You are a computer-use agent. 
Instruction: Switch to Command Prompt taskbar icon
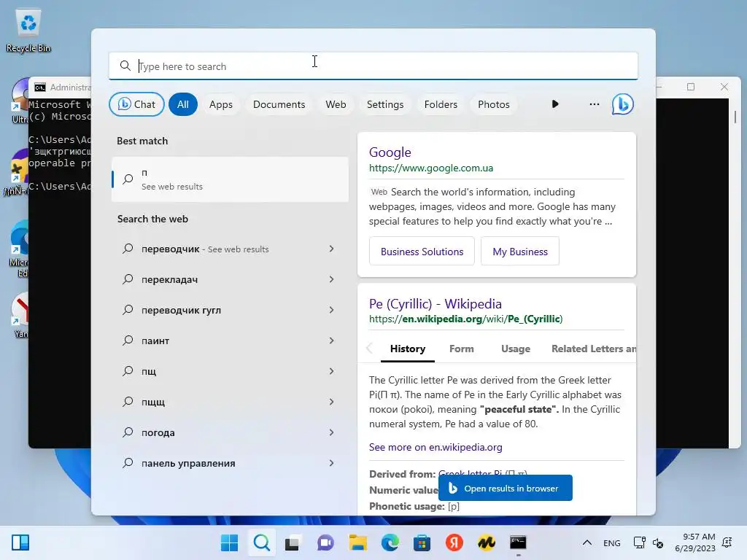click(x=518, y=542)
